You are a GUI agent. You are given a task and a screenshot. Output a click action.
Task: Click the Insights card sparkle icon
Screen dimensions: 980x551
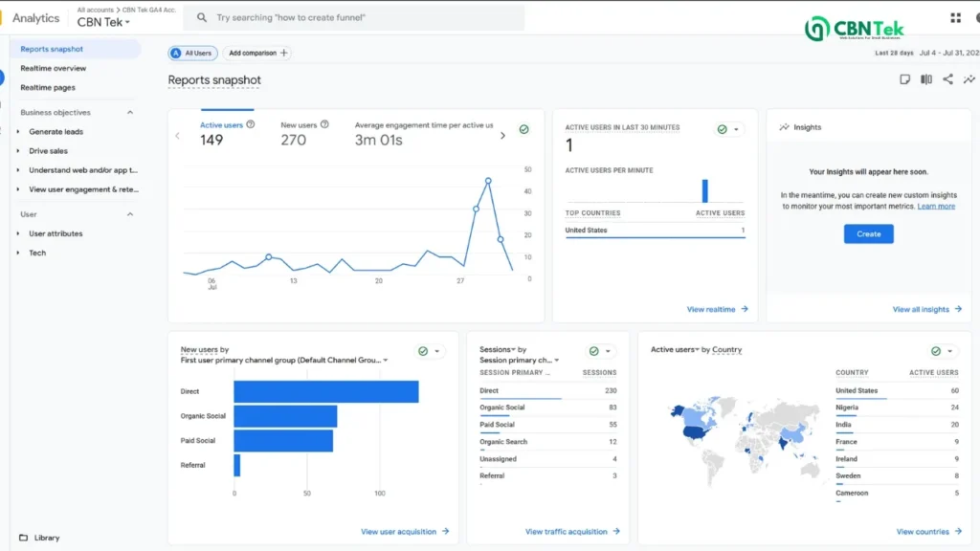[784, 127]
